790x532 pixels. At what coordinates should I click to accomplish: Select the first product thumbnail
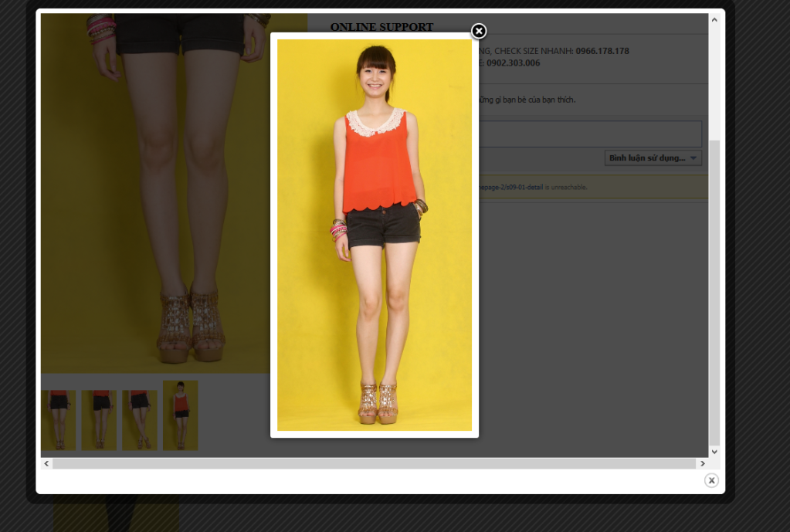(x=59, y=420)
